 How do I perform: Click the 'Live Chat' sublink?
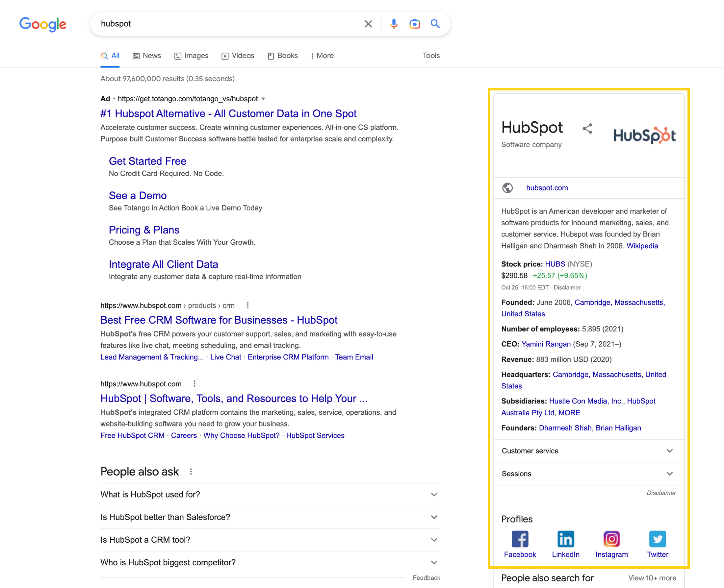[226, 357]
